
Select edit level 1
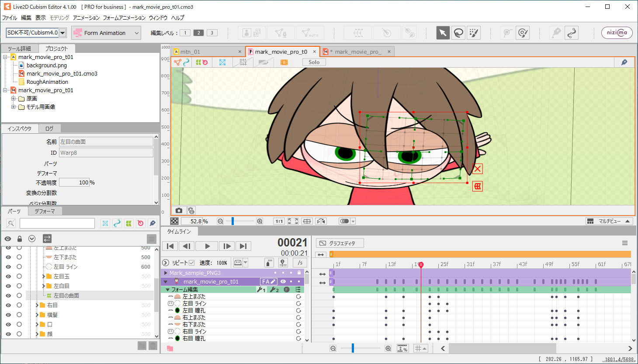click(x=185, y=33)
